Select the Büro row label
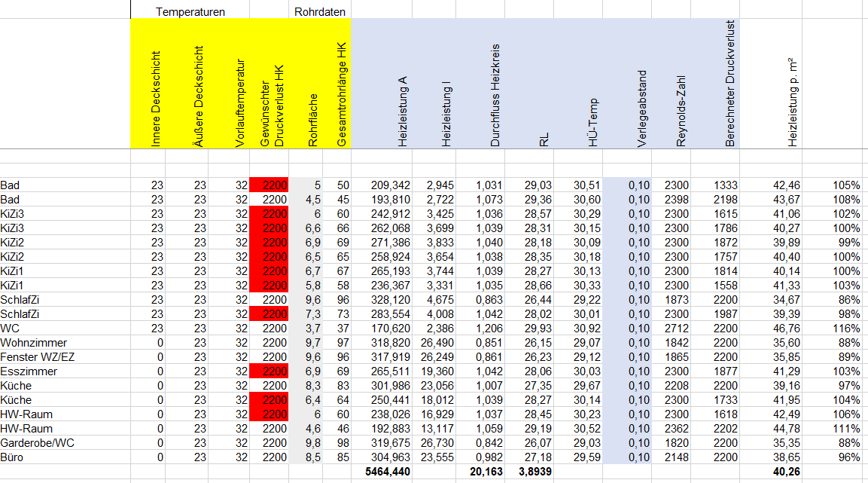Image resolution: width=868 pixels, height=483 pixels. (11, 457)
